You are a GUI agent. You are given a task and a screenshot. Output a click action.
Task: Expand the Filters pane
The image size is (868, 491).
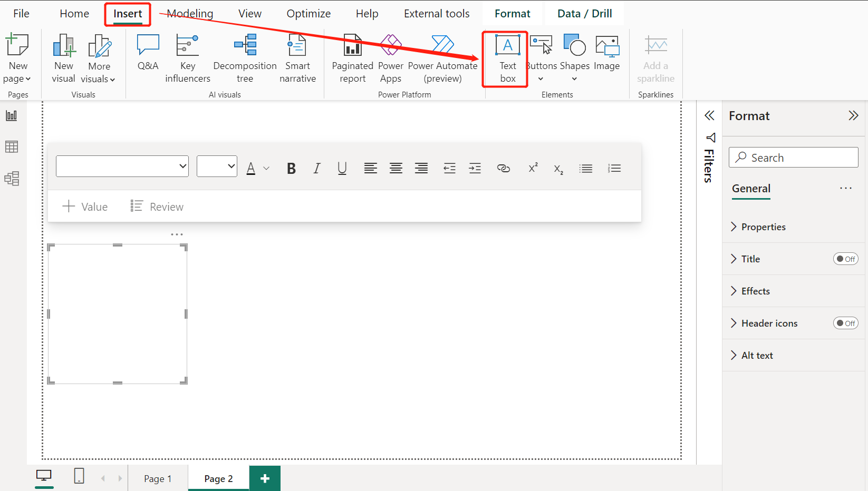tap(709, 115)
